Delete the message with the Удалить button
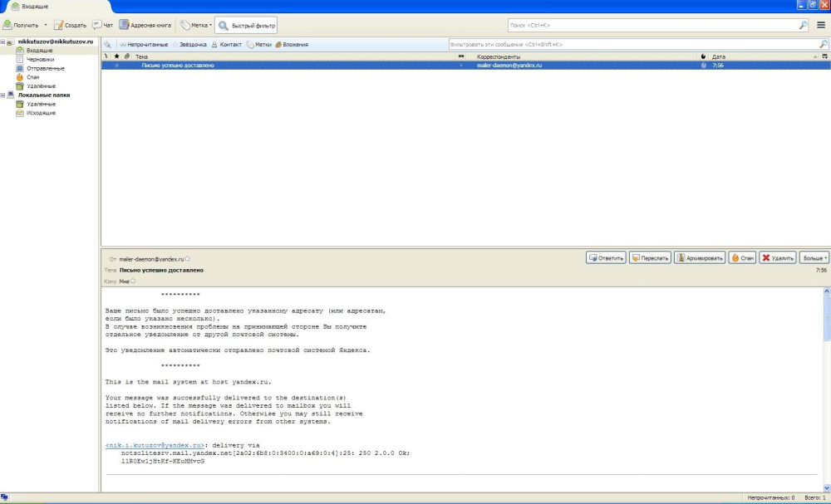The width and height of the screenshot is (831, 504). 778,258
